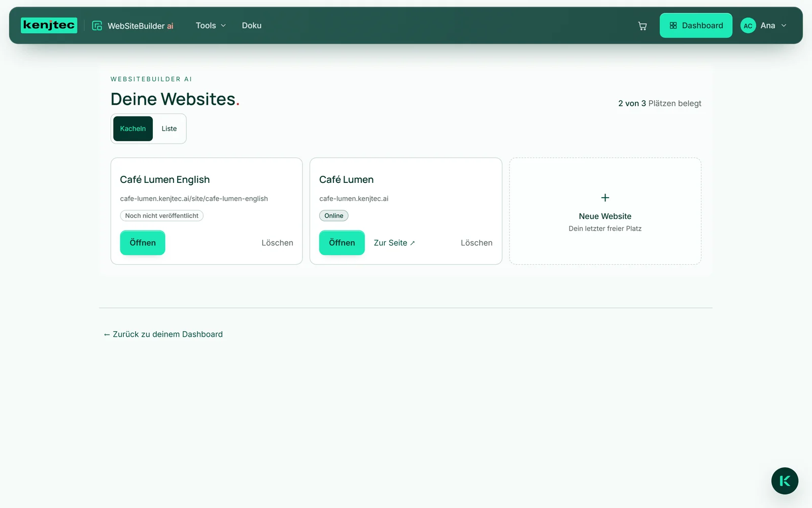Viewport: 812px width, 508px height.
Task: Click the external arrow beside Zur Seite
Action: pyautogui.click(x=412, y=243)
